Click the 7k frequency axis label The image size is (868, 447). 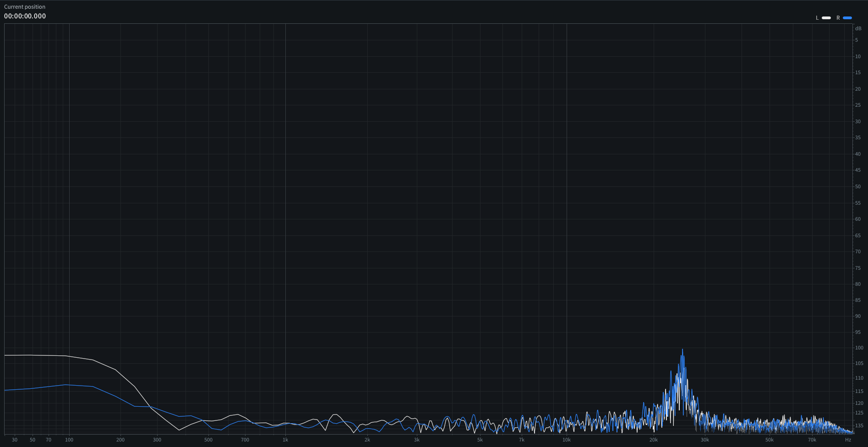522,440
